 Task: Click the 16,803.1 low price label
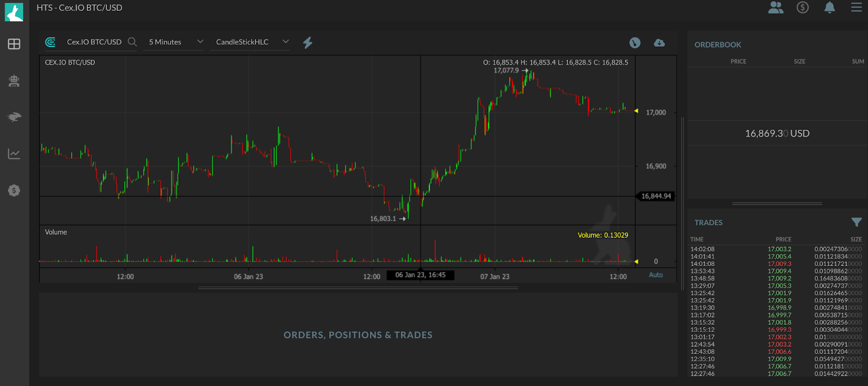click(x=383, y=219)
